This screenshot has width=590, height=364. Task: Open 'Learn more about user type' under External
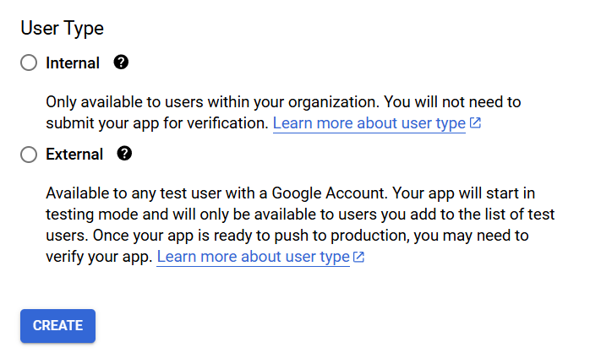[253, 257]
